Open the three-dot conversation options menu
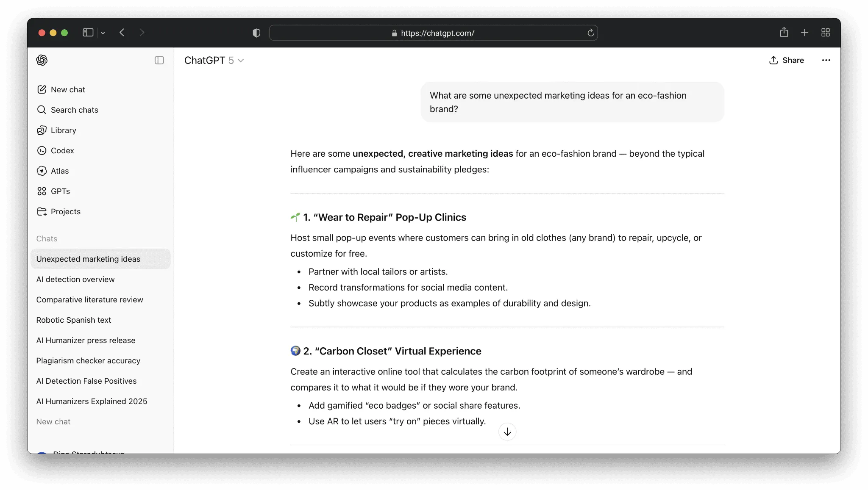Image resolution: width=868 pixels, height=490 pixels. [826, 60]
